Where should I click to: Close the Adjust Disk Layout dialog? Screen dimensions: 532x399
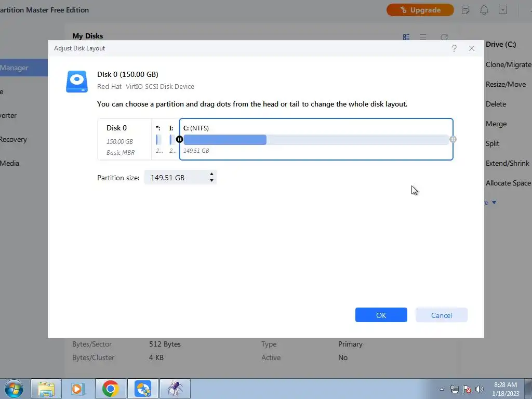472,48
